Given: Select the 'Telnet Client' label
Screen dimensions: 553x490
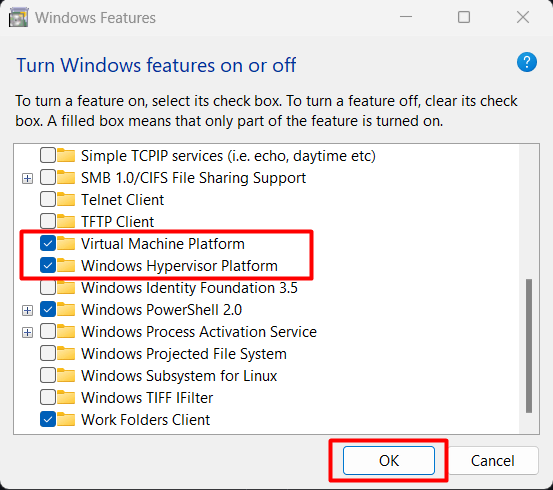Looking at the screenshot, I should 122,200.
